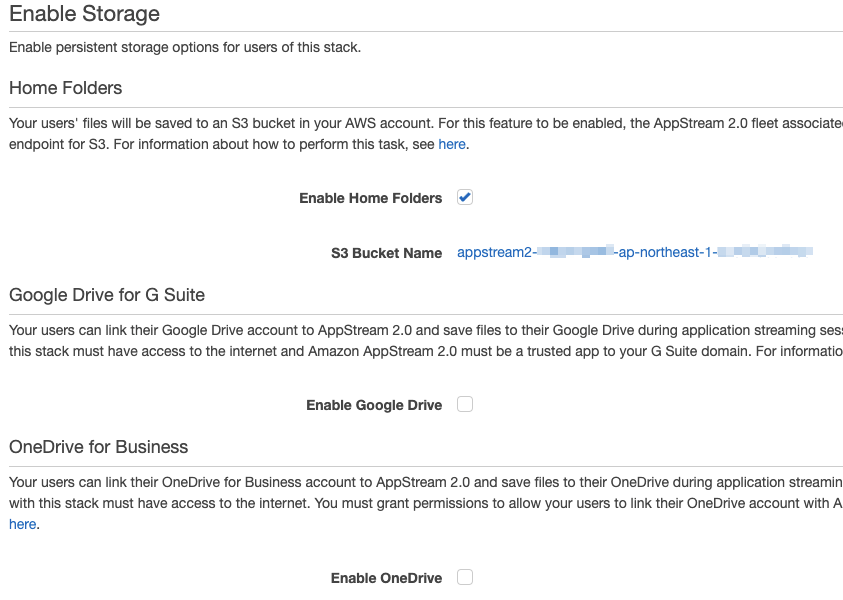Click the 'Enable Storage' page heading
843x600 pixels.
pos(84,15)
